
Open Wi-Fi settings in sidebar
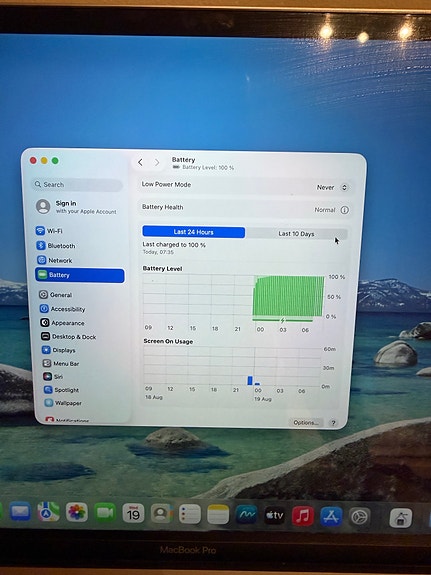tap(50, 231)
